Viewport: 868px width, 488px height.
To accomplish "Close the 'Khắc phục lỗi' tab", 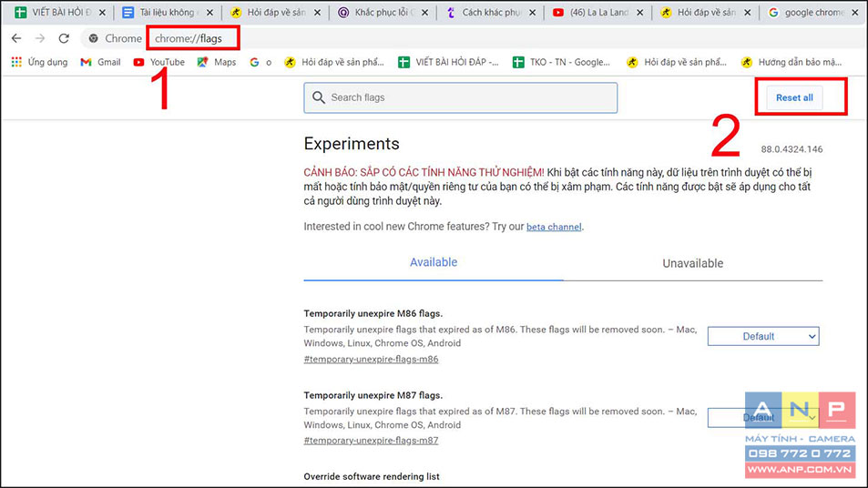I will [424, 12].
